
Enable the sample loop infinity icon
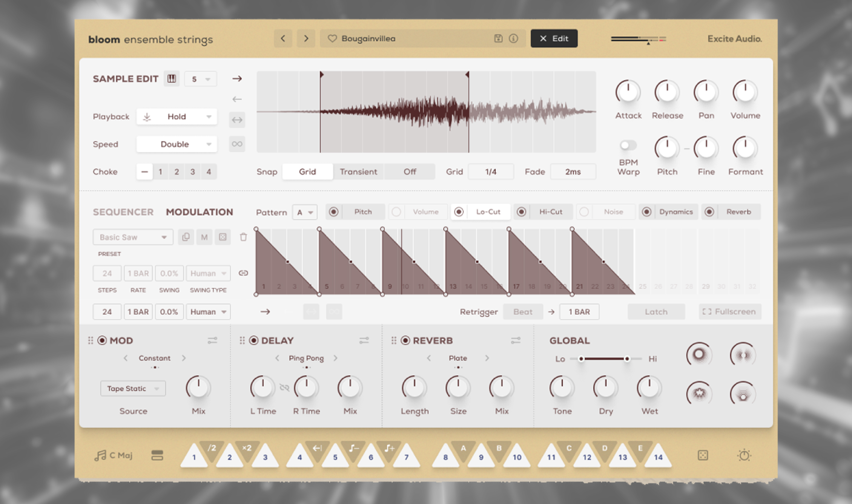pyautogui.click(x=237, y=144)
